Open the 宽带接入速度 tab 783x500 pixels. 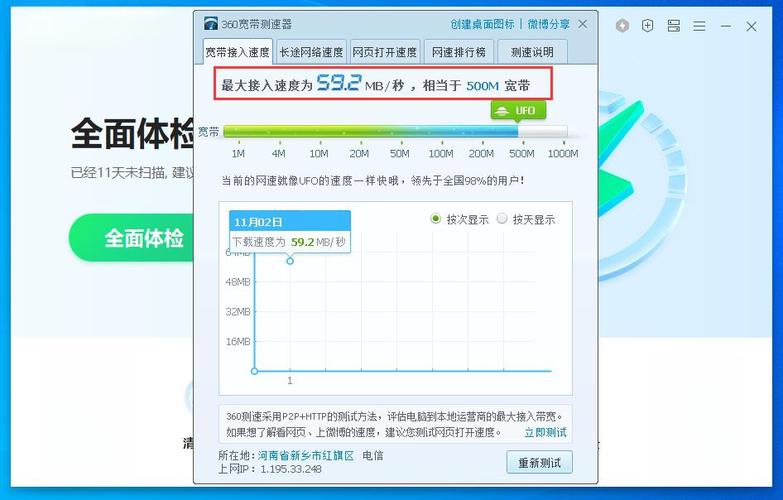point(238,52)
